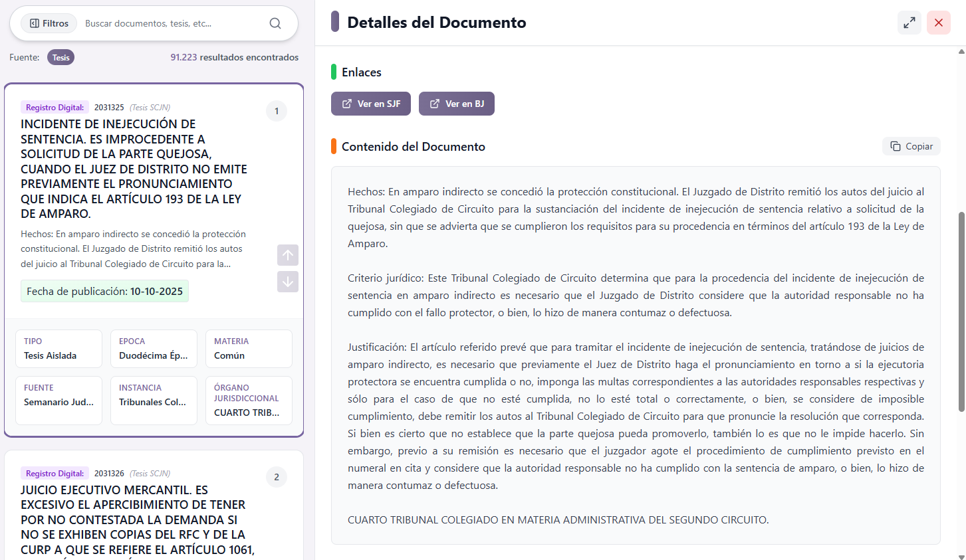Click the external link icon on Ver en SJF
Image resolution: width=966 pixels, height=560 pixels.
[347, 103]
